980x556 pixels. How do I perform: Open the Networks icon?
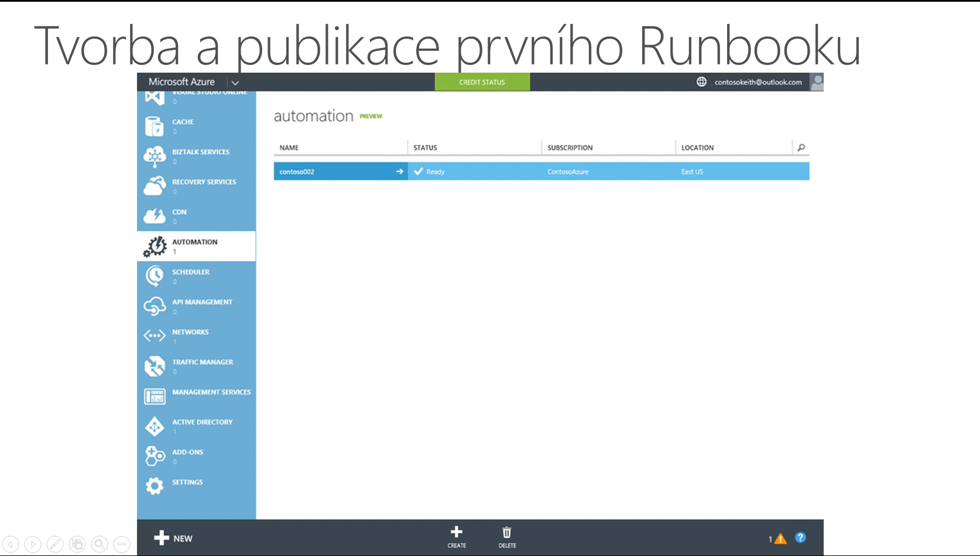pyautogui.click(x=155, y=336)
